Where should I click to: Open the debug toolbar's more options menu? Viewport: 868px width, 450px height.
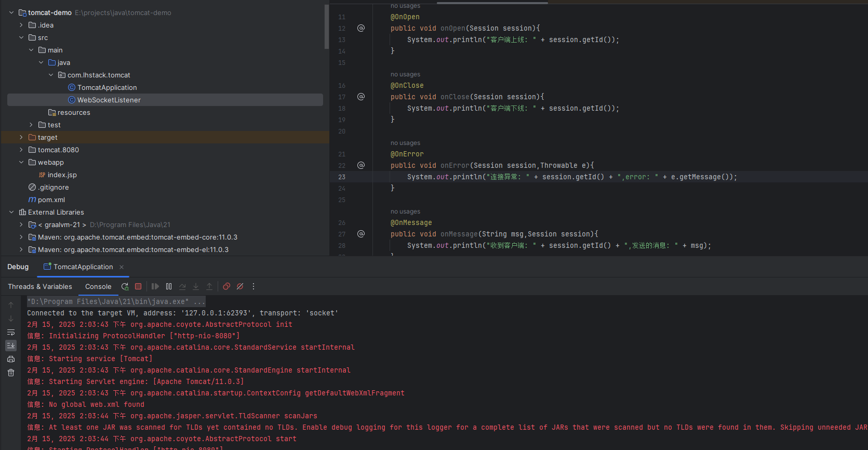click(x=253, y=286)
